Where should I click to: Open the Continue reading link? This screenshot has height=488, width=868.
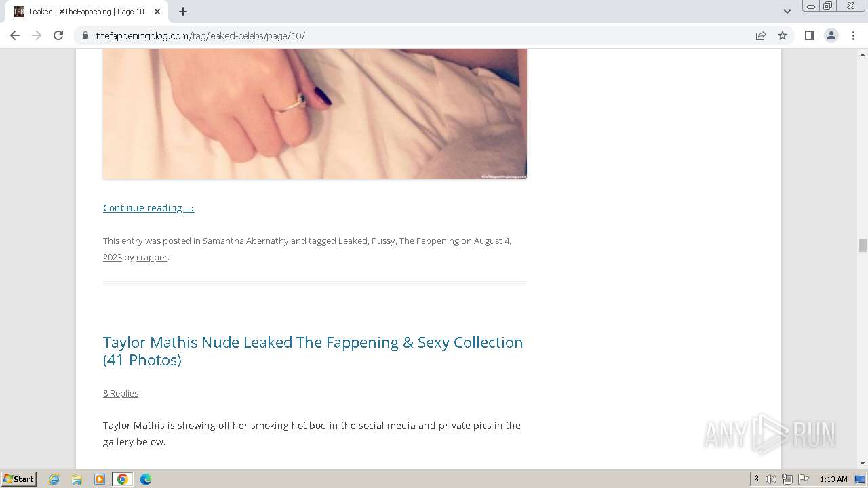click(x=149, y=208)
